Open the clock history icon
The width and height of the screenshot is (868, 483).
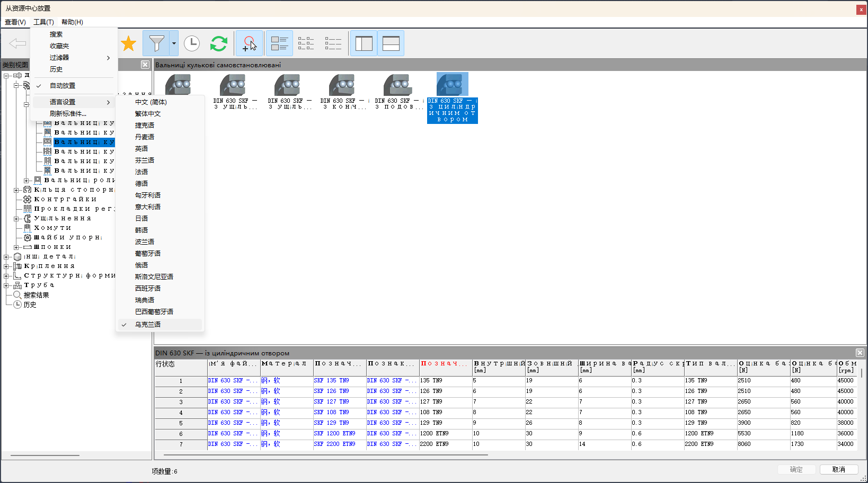[x=192, y=43]
